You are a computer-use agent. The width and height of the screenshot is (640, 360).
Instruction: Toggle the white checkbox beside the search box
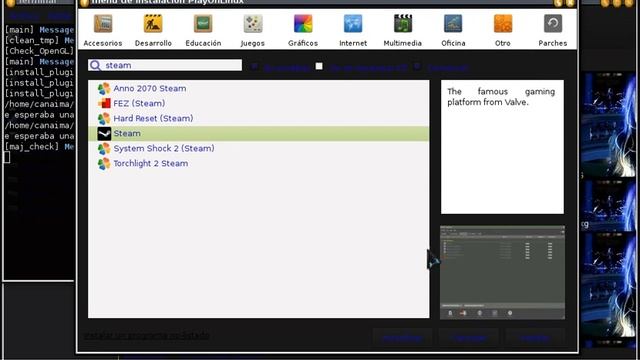click(319, 66)
